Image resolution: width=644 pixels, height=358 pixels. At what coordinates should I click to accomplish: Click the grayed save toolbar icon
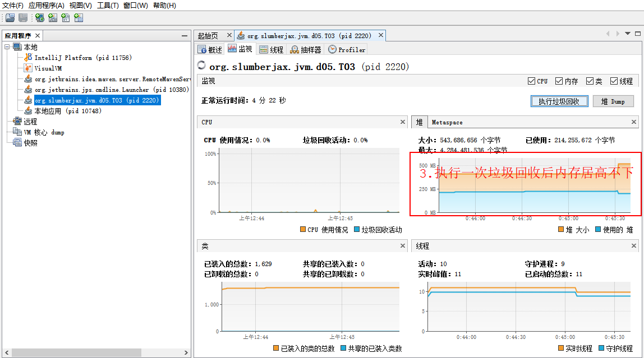click(x=23, y=17)
